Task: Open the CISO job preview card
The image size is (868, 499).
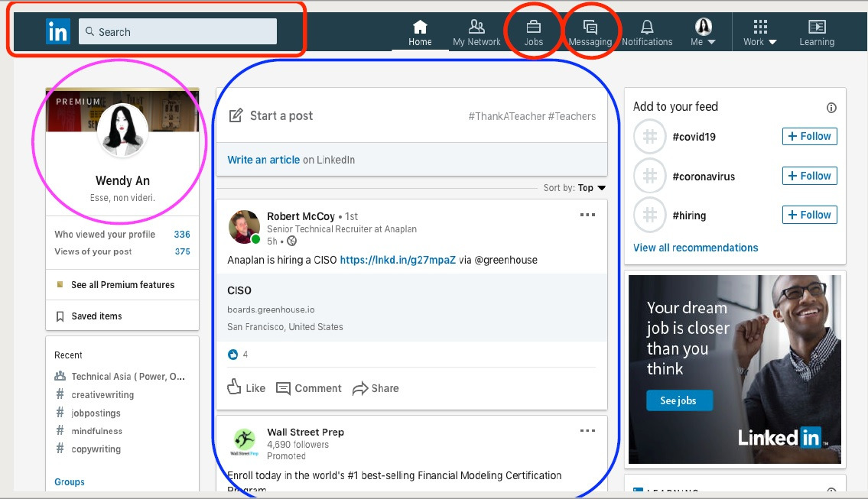Action: point(411,308)
